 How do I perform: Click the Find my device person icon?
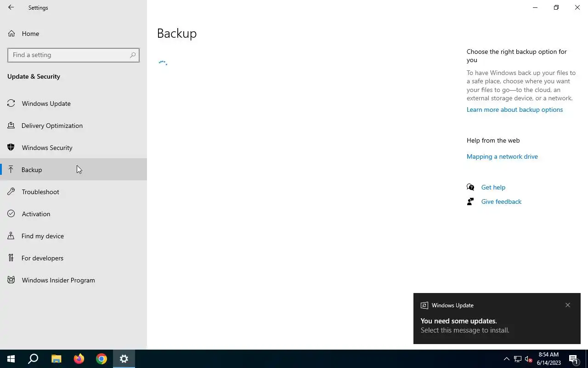coord(11,236)
